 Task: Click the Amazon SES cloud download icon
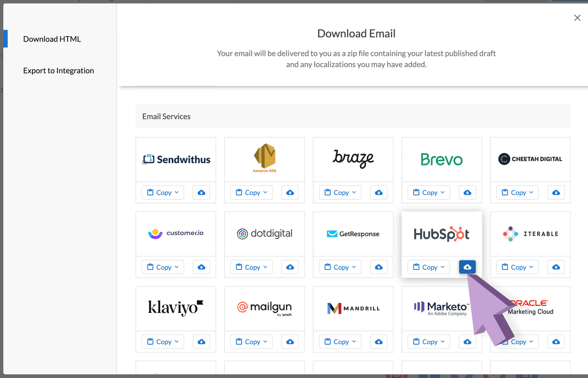coord(290,192)
